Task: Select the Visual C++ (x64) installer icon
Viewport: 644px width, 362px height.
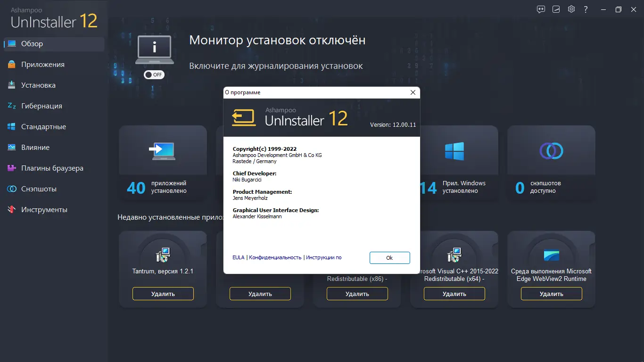Action: [454, 255]
